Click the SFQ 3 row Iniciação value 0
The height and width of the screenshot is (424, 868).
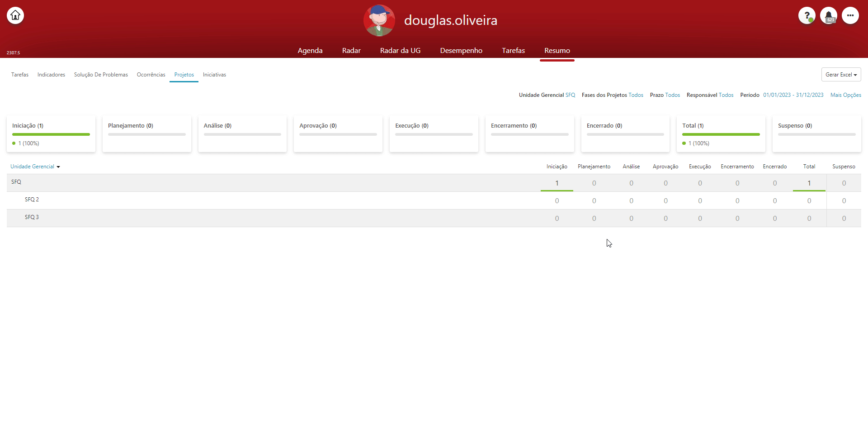coord(557,219)
